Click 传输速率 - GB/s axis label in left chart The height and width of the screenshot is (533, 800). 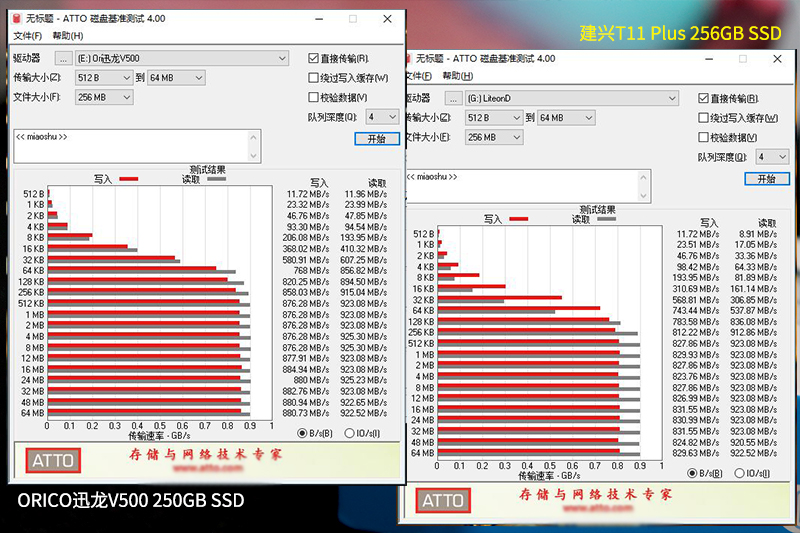click(159, 436)
